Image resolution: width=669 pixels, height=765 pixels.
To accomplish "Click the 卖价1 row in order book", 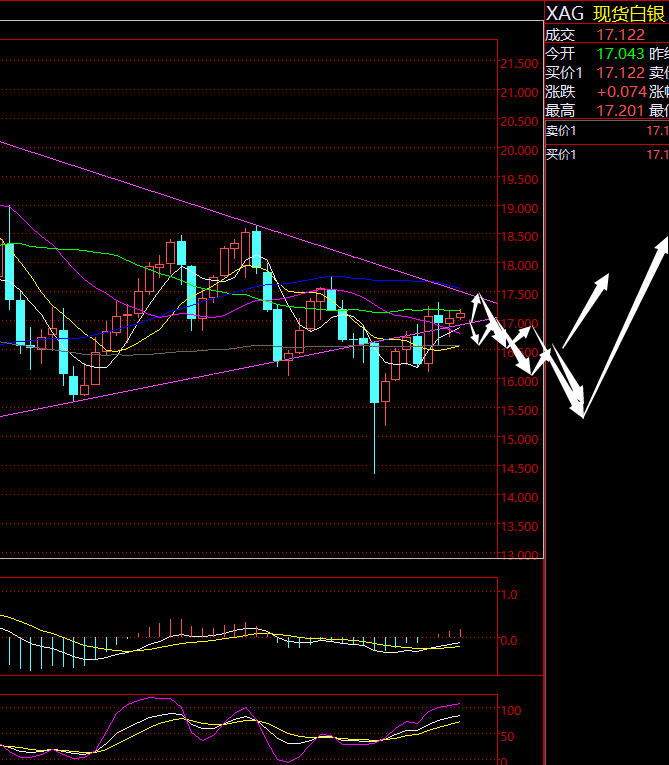I will pyautogui.click(x=607, y=131).
